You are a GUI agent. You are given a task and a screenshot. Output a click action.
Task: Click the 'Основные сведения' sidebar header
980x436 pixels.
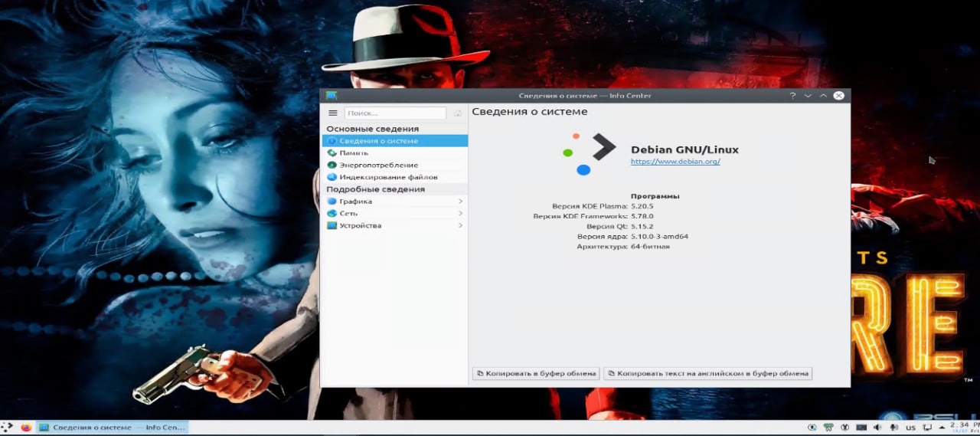coord(372,129)
